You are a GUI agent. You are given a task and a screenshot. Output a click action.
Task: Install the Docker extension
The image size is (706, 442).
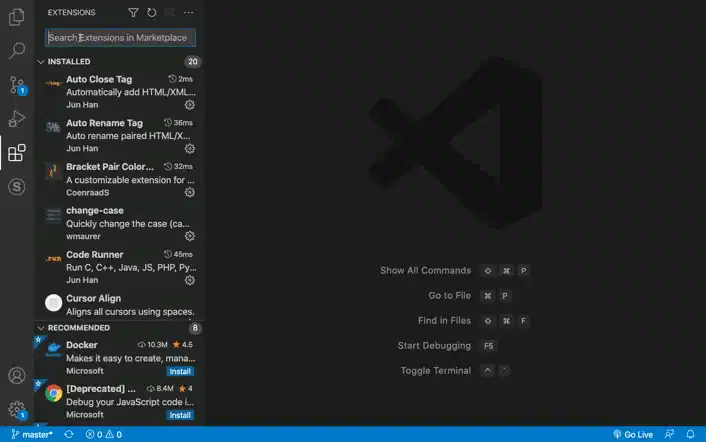pyautogui.click(x=180, y=371)
